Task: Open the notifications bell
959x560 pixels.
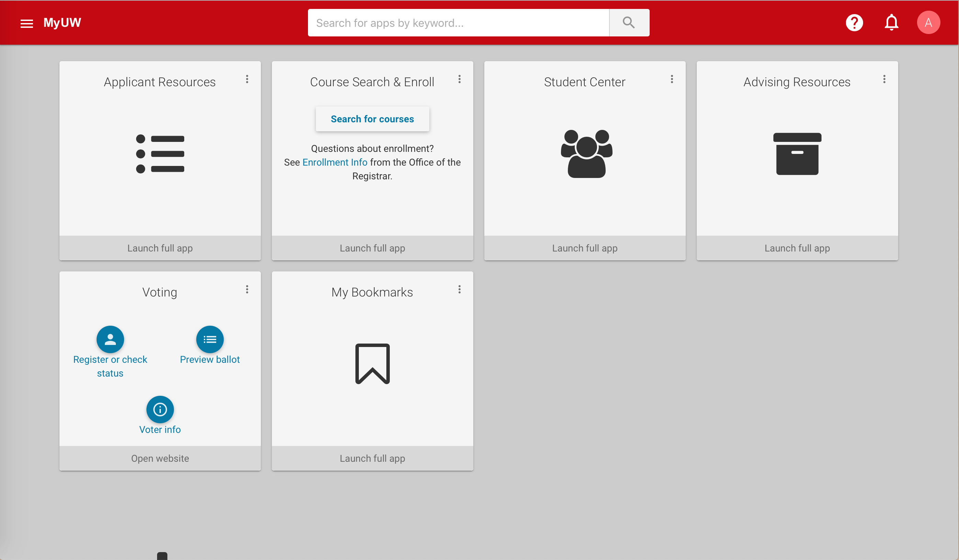Action: (x=891, y=23)
